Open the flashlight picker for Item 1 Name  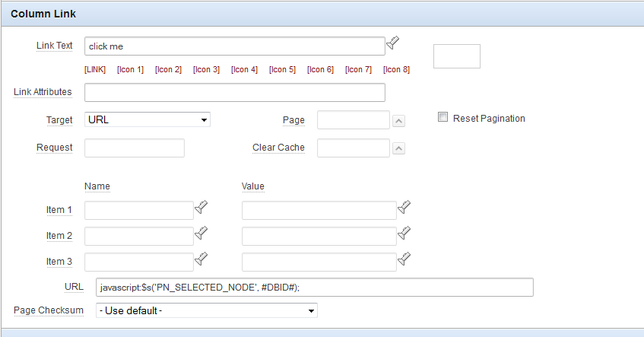[201, 207]
